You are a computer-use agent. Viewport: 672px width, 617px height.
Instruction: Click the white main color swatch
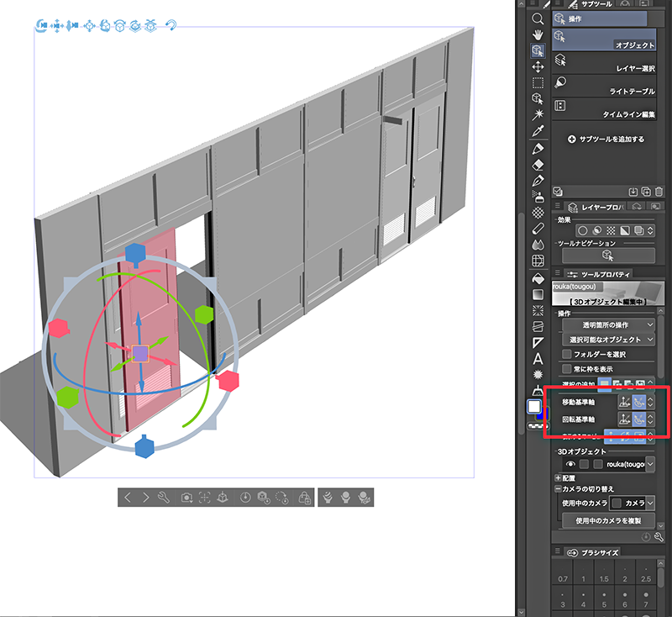point(534,407)
